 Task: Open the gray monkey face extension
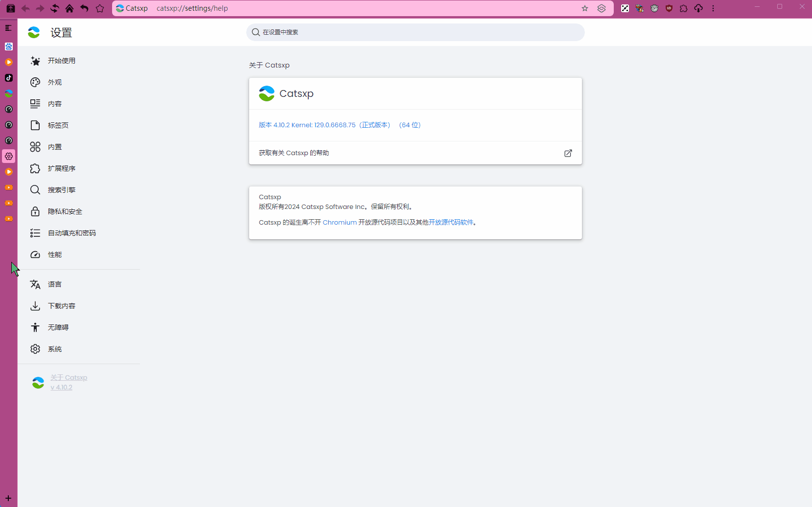coord(654,8)
